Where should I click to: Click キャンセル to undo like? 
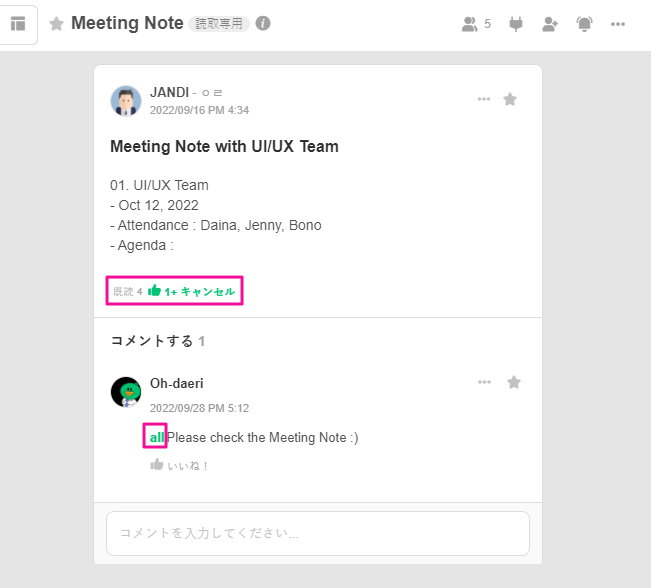tap(208, 292)
